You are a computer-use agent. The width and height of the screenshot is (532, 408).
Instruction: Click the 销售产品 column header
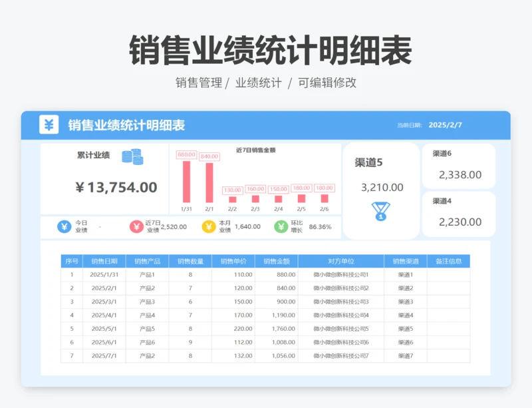[147, 262]
